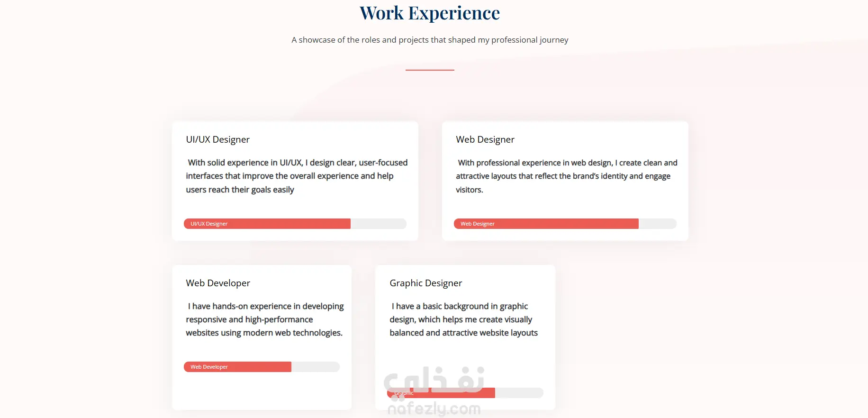
Task: Click the unfilled grey end of the UI/UX bar
Action: (x=378, y=224)
